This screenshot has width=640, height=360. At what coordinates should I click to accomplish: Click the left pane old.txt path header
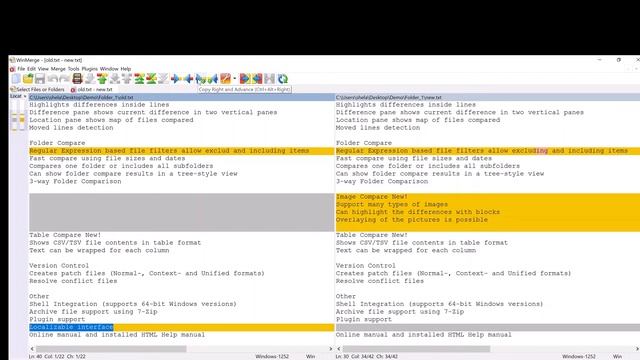tap(181, 98)
